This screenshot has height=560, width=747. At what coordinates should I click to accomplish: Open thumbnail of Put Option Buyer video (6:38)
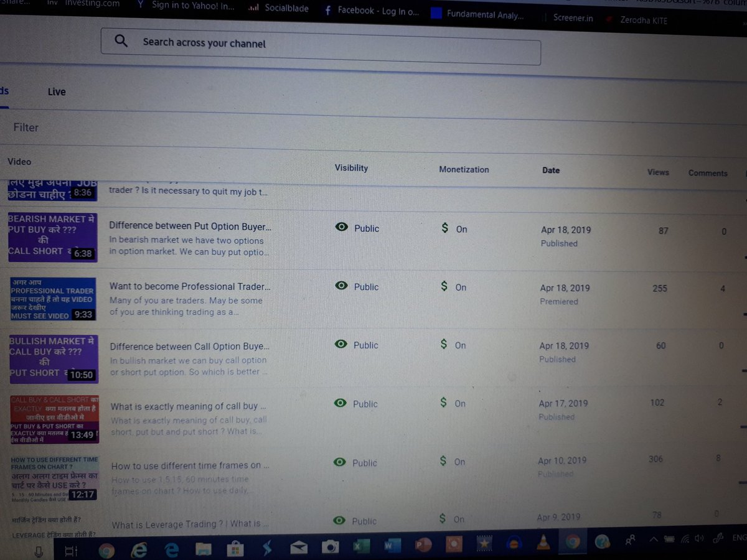pyautogui.click(x=52, y=237)
